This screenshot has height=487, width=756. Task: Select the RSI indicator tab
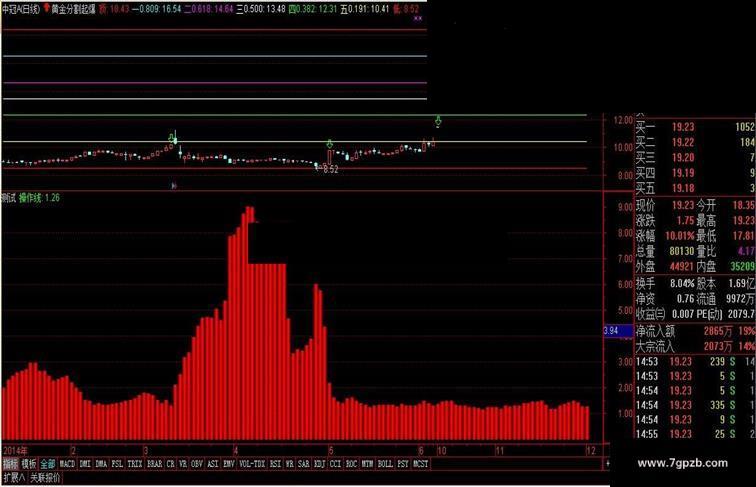[x=275, y=464]
